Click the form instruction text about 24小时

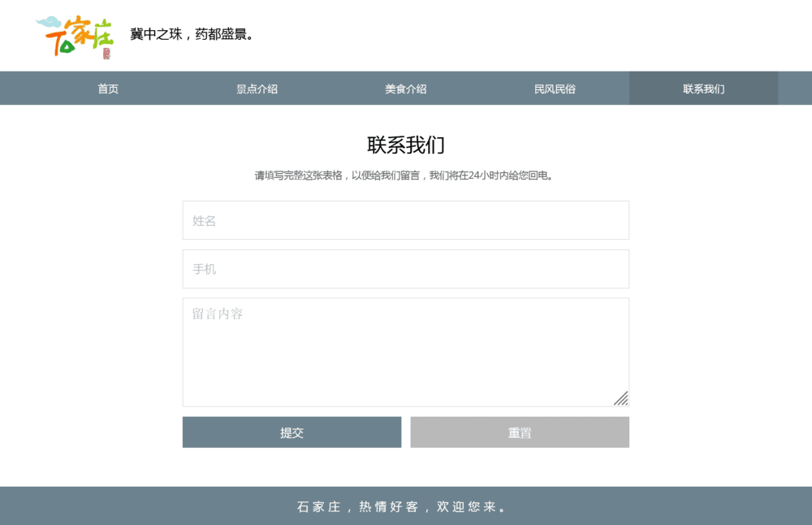405,176
